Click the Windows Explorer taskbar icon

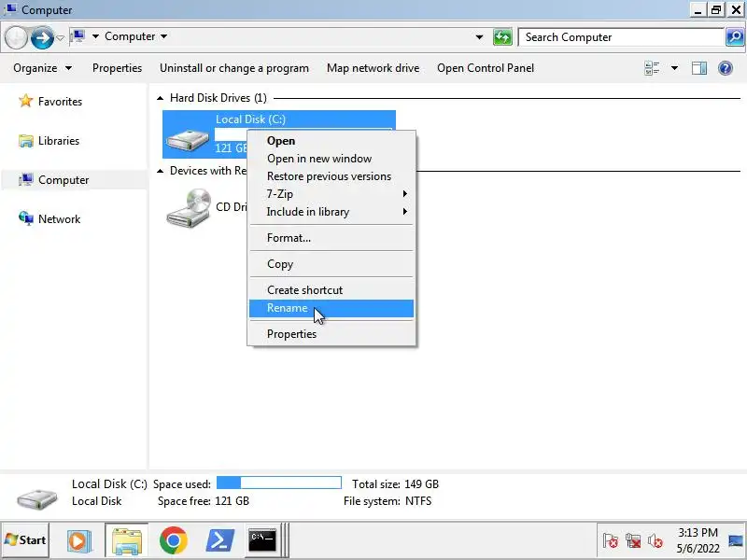(x=127, y=540)
